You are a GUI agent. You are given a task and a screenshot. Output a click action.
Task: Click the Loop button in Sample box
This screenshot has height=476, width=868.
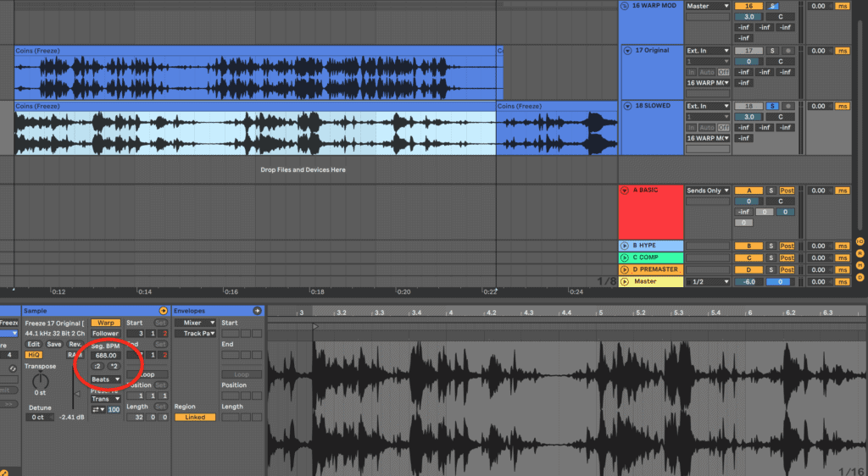pyautogui.click(x=147, y=374)
